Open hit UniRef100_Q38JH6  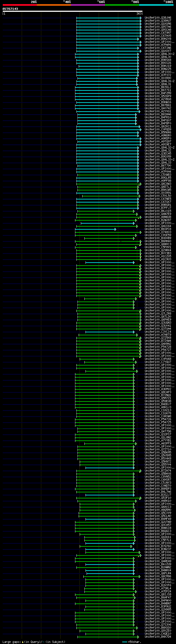pos(158,18)
